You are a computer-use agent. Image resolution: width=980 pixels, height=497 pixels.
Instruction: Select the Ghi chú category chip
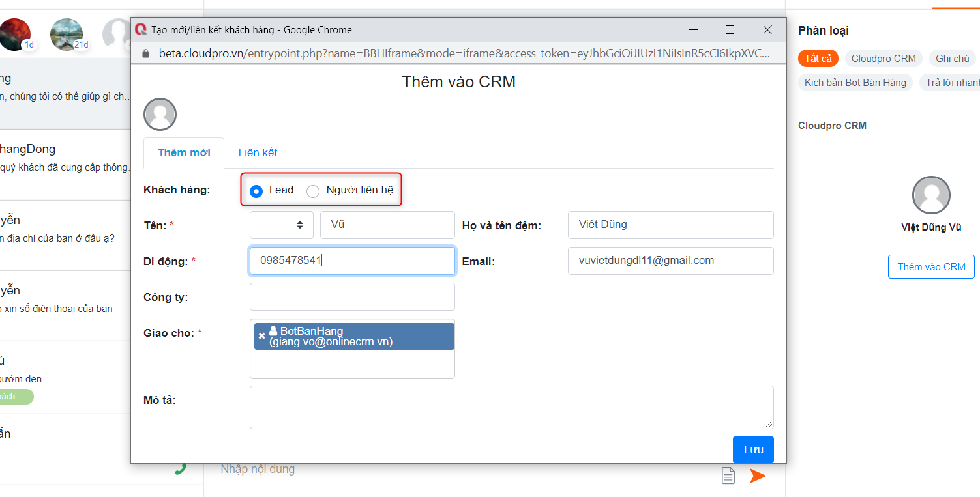[952, 59]
